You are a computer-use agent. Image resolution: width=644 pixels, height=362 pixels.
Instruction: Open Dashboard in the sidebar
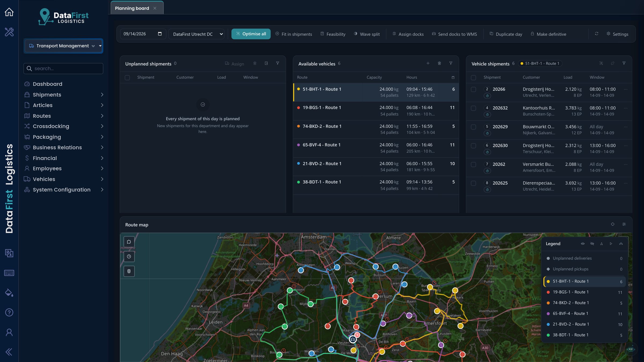pyautogui.click(x=47, y=84)
